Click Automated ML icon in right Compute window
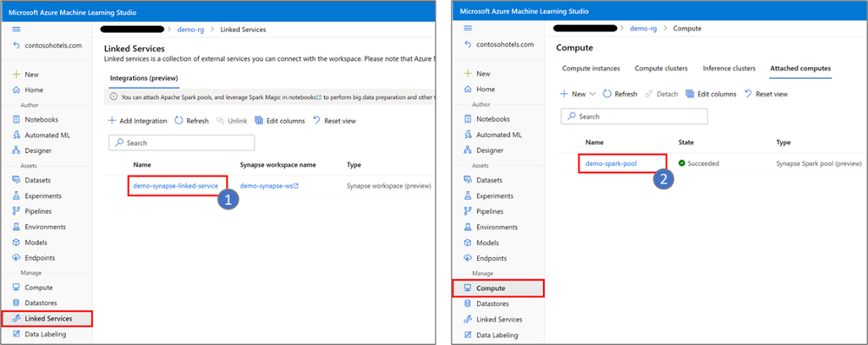Viewport: 868px width, 345px height. [467, 135]
